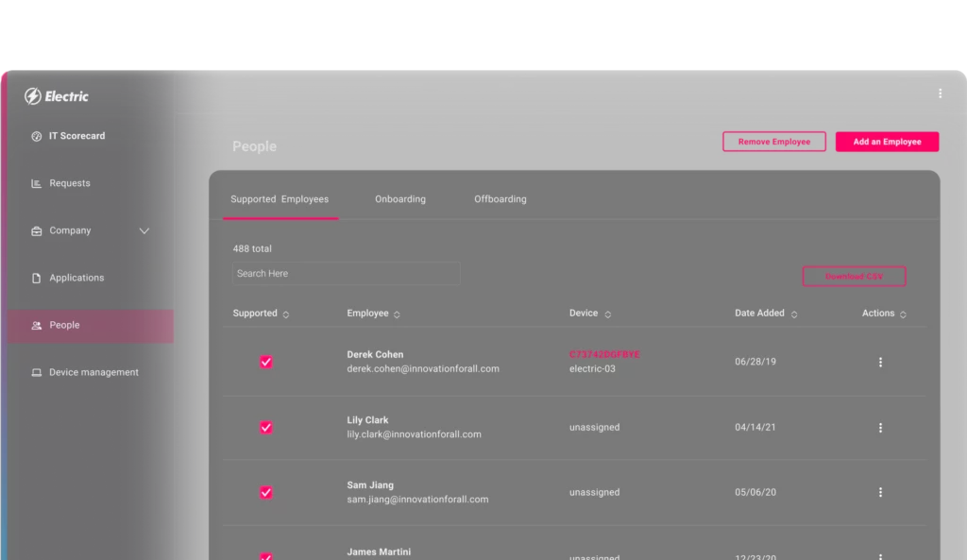Sort by Date Added
This screenshot has height=560, width=967.
pos(793,313)
